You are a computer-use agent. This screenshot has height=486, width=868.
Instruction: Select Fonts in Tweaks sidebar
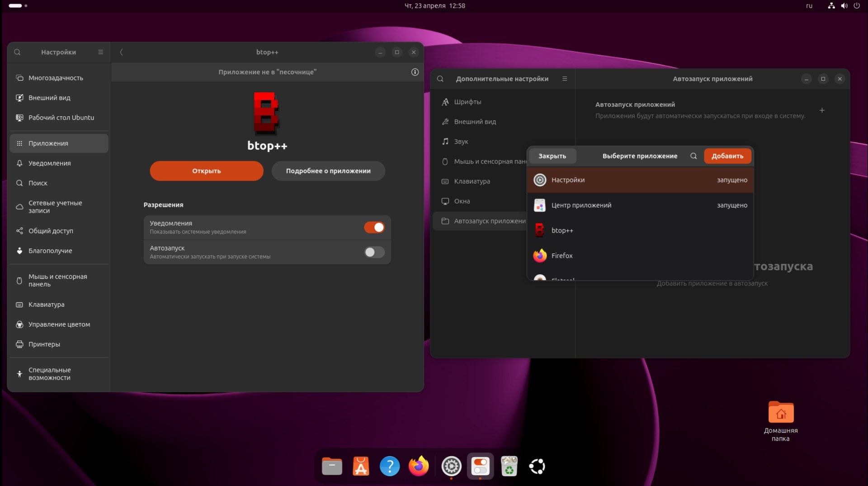(x=467, y=102)
